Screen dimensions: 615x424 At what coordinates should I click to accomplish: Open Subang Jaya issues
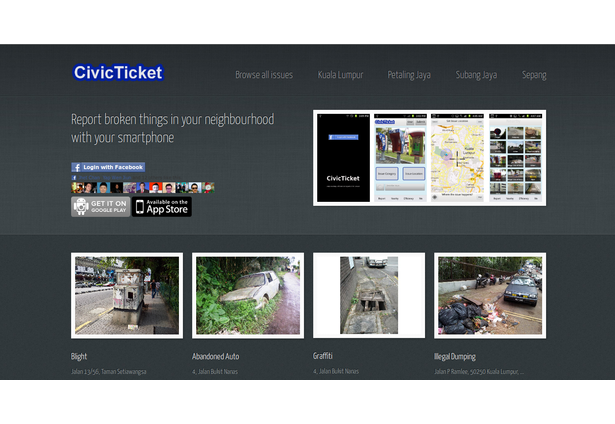point(476,75)
